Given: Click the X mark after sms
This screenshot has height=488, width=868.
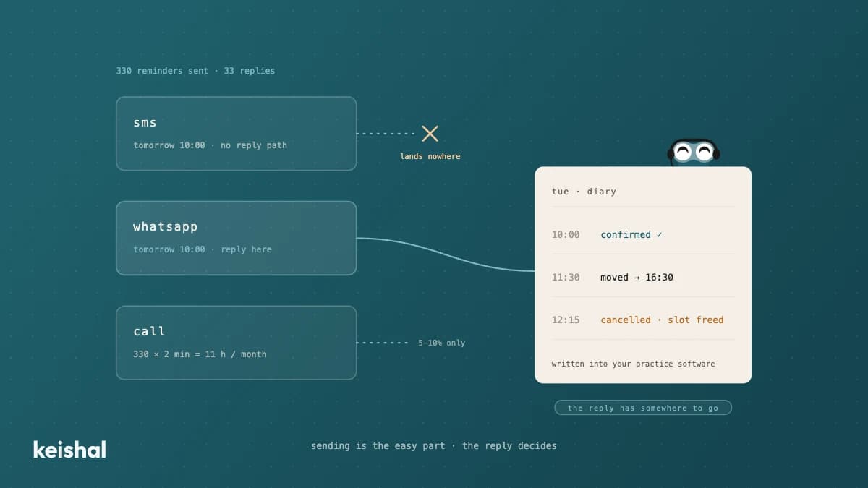Looking at the screenshot, I should [x=430, y=133].
